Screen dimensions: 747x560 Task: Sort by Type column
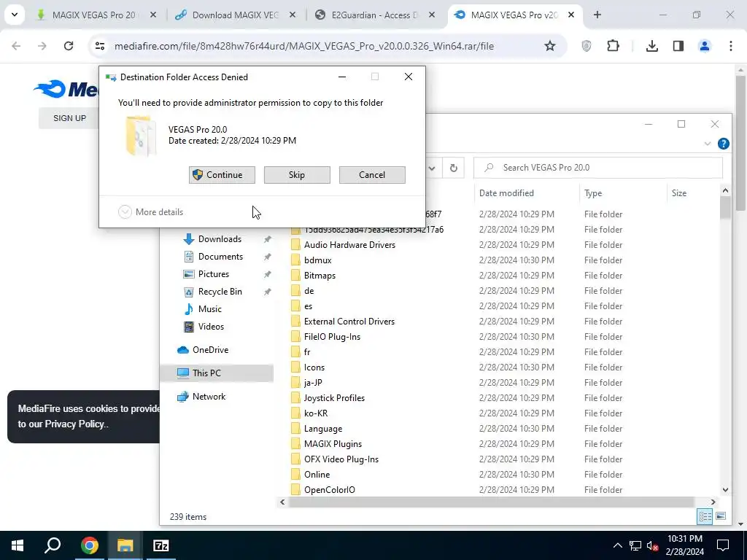593,192
